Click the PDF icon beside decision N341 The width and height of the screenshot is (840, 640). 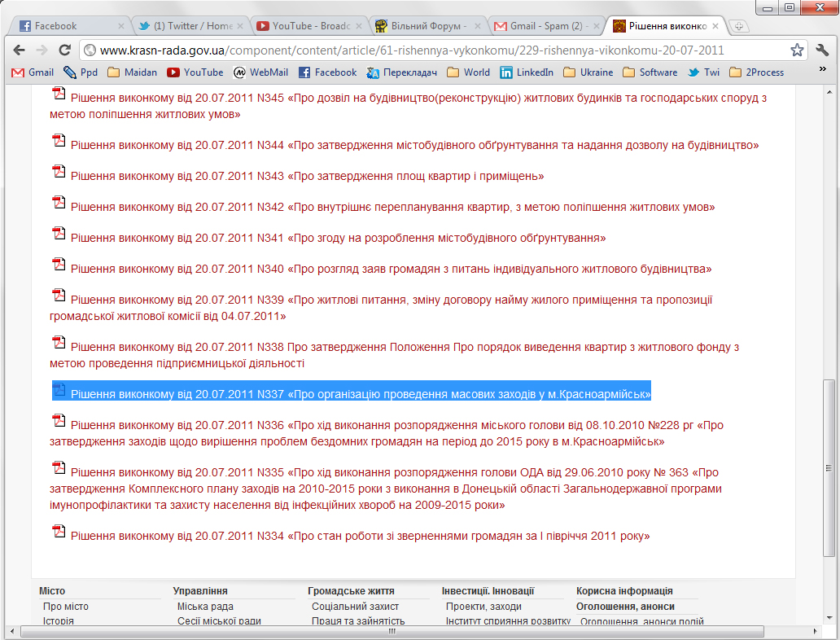coord(59,235)
